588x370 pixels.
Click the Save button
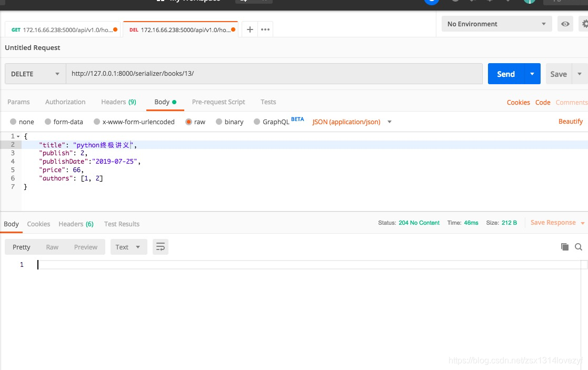559,74
